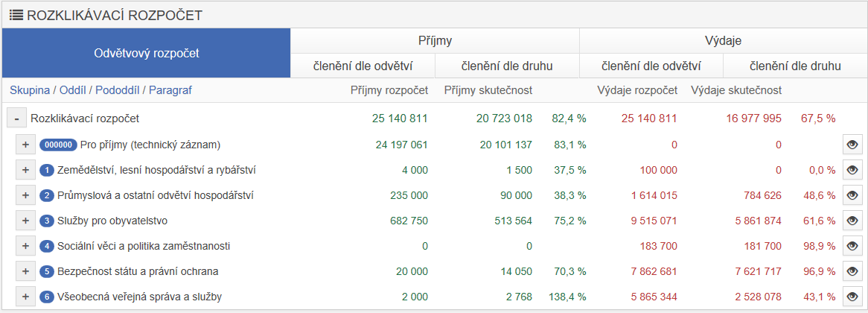Select the Odvětvový rozpočet header button
The image size is (868, 313).
point(146,53)
